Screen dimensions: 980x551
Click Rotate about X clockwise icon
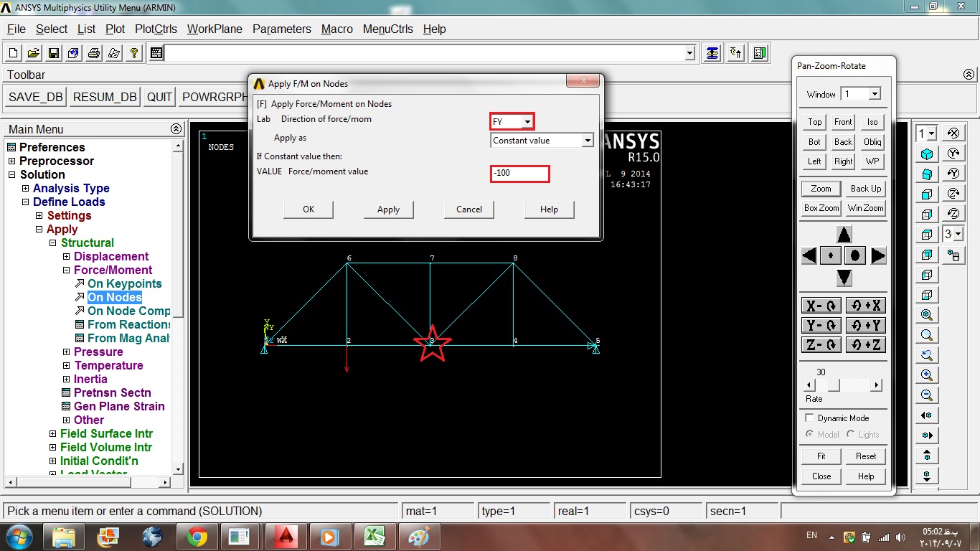point(953,133)
